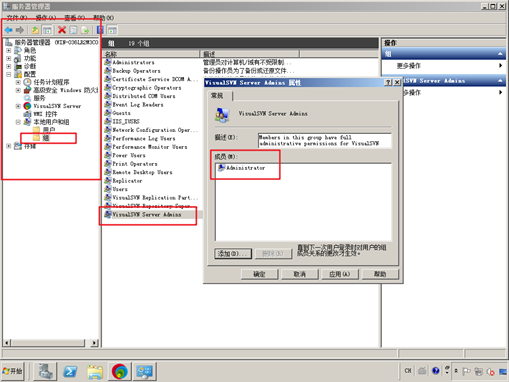Click the dialog's question mark help button

coord(388,82)
